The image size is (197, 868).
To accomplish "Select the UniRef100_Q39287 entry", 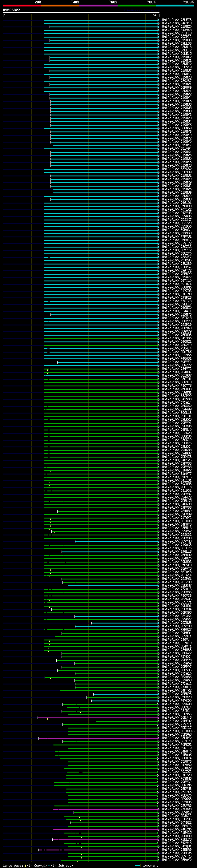I will pos(177,81).
